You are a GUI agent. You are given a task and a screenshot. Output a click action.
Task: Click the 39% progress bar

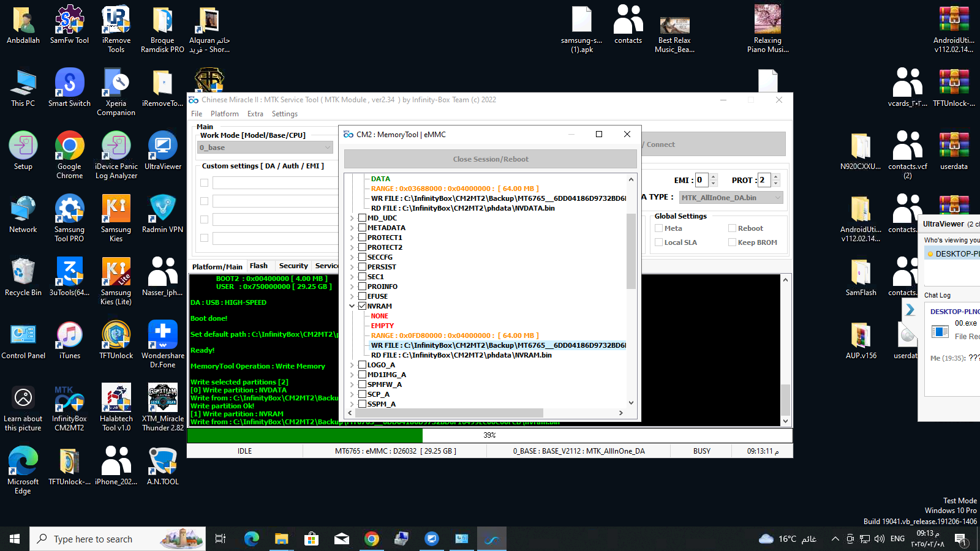(489, 435)
